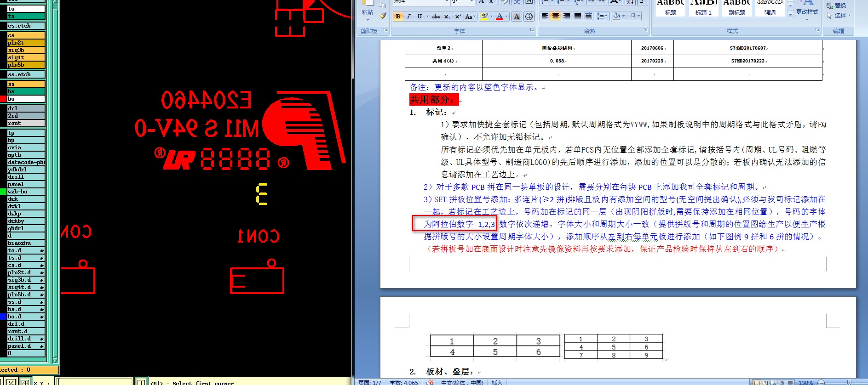The width and height of the screenshot is (868, 385).
Task: Center align paragraph text
Action: pyautogui.click(x=556, y=16)
